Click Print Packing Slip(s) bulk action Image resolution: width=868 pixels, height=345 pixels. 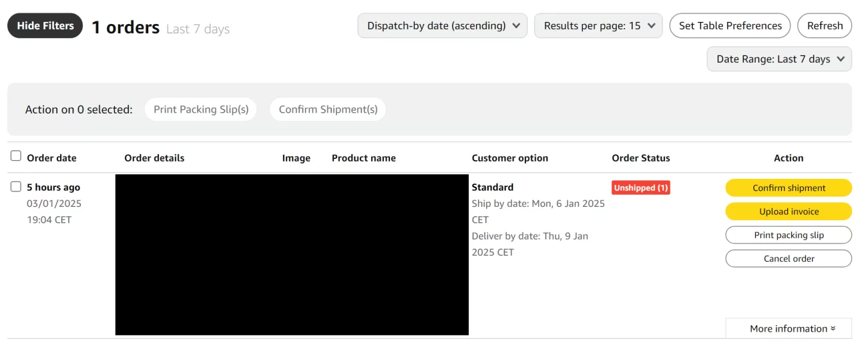201,109
